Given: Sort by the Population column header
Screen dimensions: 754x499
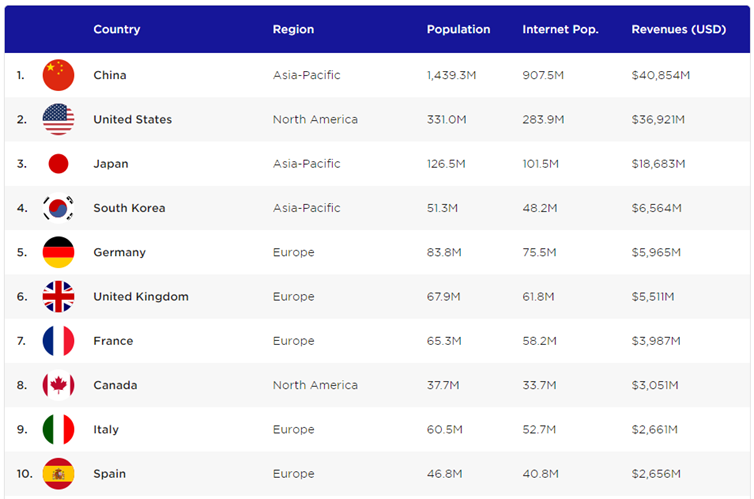Looking at the screenshot, I should click(x=458, y=29).
